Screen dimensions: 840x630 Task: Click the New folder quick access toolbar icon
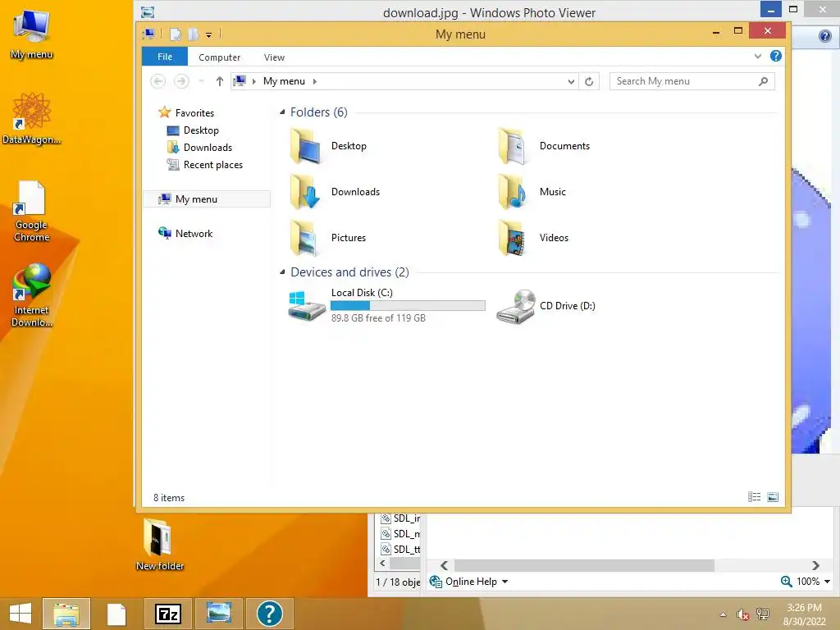click(x=192, y=34)
